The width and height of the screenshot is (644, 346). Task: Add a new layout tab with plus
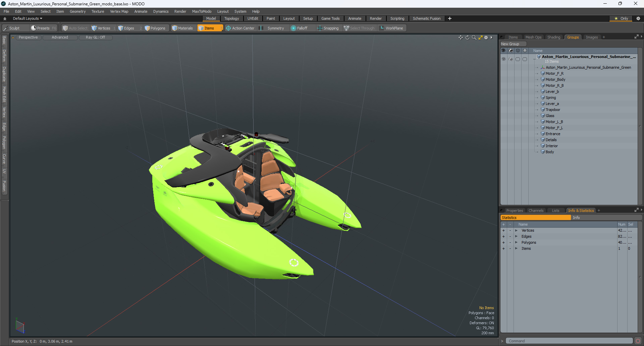click(x=450, y=18)
